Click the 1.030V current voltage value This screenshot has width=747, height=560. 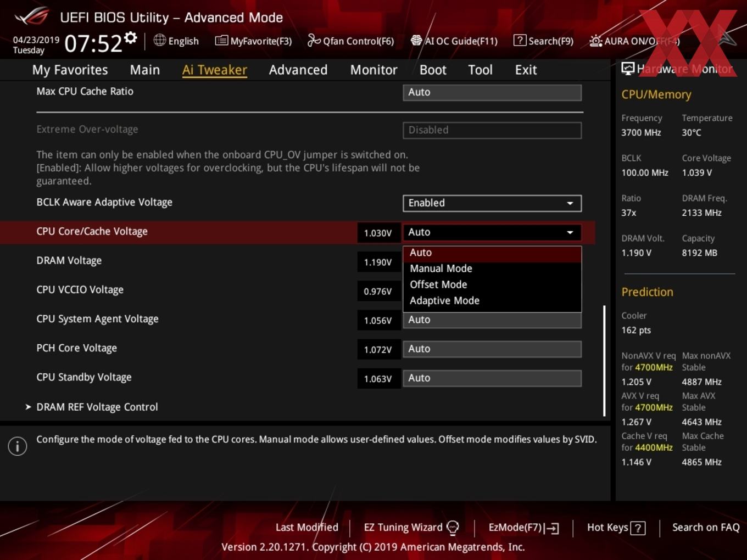(378, 233)
